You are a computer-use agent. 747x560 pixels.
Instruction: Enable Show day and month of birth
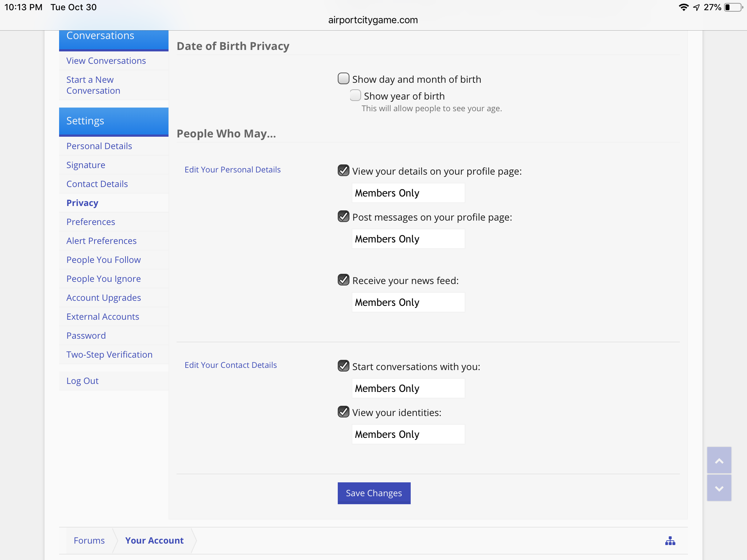(x=344, y=79)
